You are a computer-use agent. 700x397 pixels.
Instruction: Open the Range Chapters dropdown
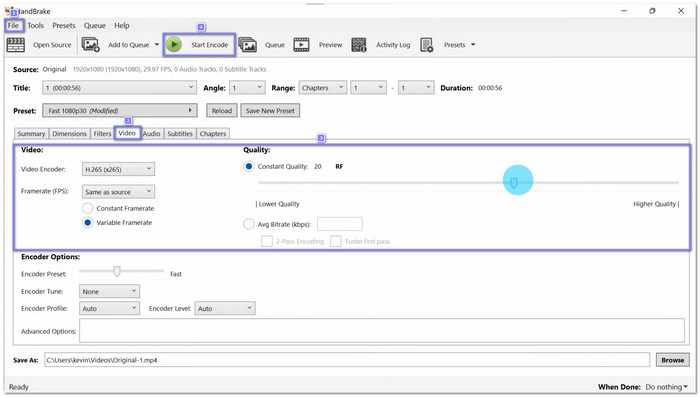point(323,88)
